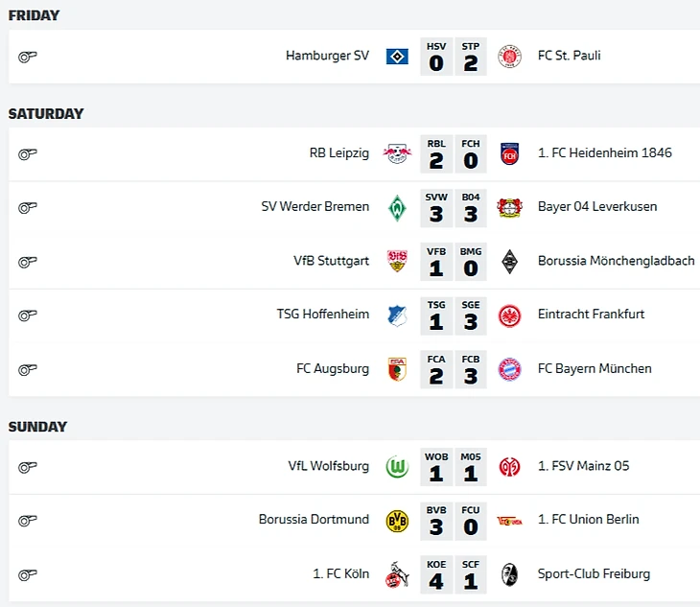This screenshot has width=700, height=607.
Task: Click the VfL Wolfsburg green W logo
Action: pyautogui.click(x=397, y=467)
